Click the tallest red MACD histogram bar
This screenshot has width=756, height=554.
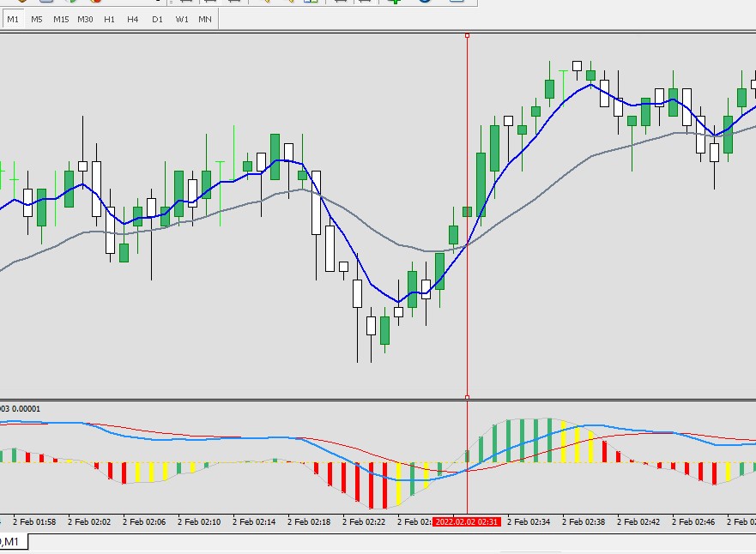point(371,485)
